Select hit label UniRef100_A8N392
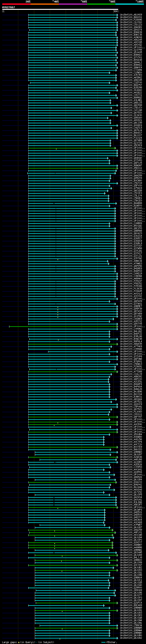This screenshot has width=146, height=644. coord(131,376)
